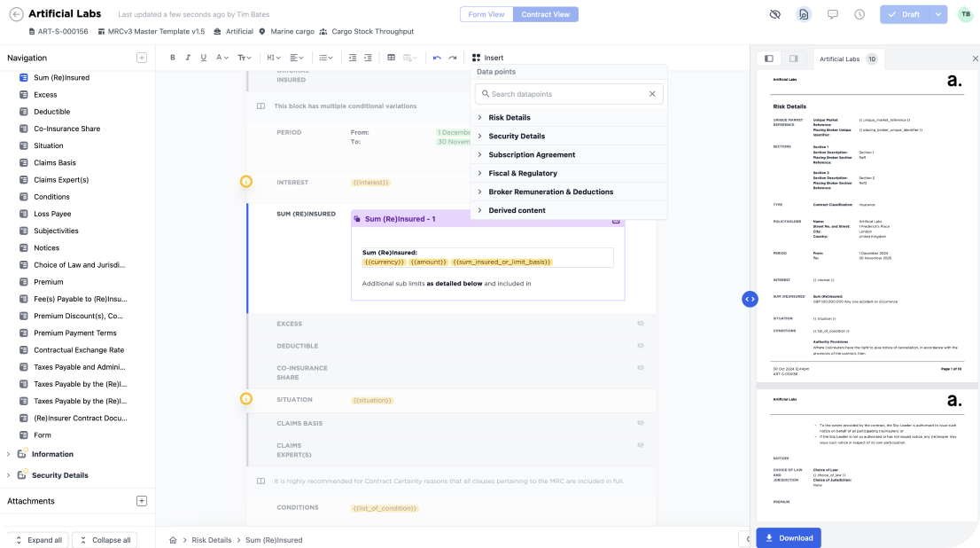980x548 pixels.
Task: Open version history clock icon
Action: (859, 15)
